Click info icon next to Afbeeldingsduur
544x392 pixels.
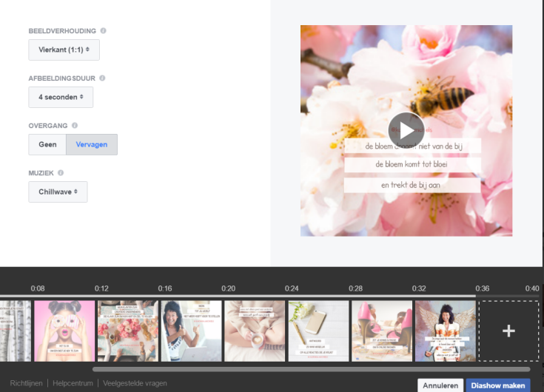pos(102,78)
